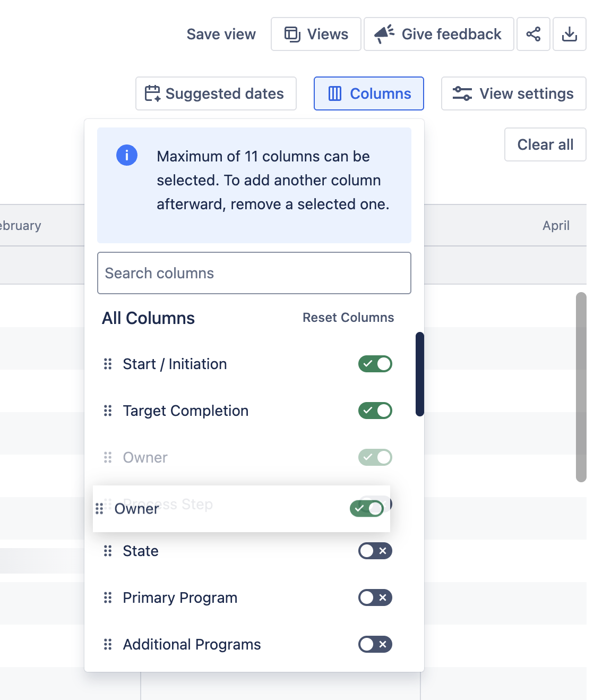Click Save view
Screen dimensions: 594x700
pos(221,34)
